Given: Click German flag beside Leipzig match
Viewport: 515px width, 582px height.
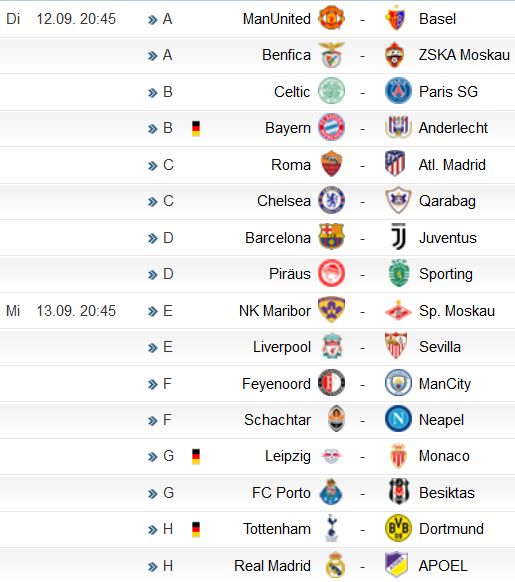Looking at the screenshot, I should coord(196,457).
